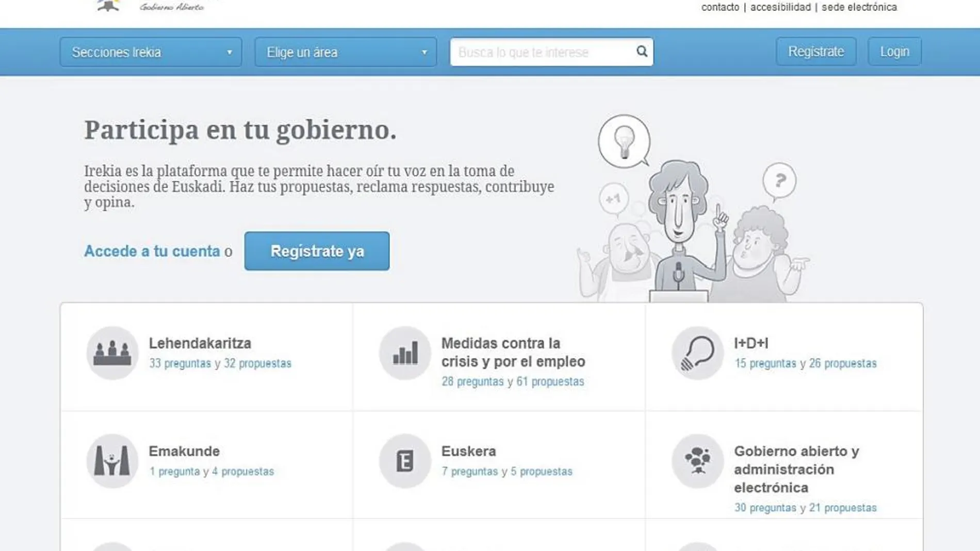Click the I+D+I lightbulb icon
The height and width of the screenshot is (551, 980).
pyautogui.click(x=697, y=353)
